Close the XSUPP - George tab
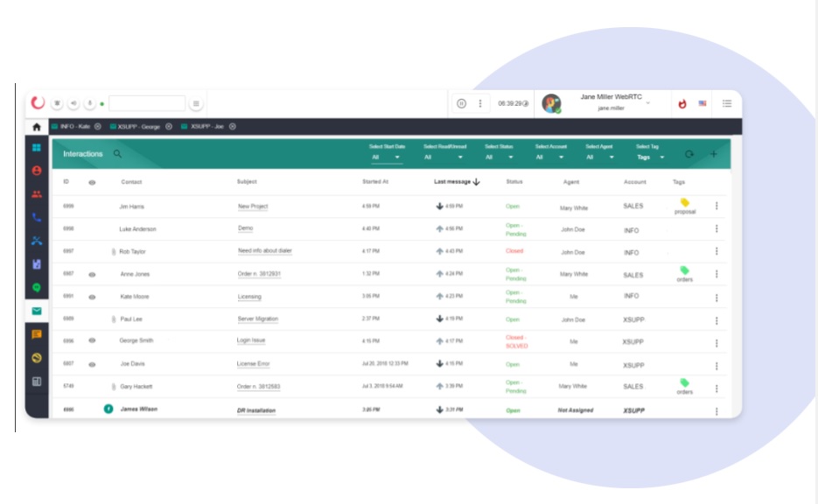This screenshot has height=504, width=818. [169, 127]
